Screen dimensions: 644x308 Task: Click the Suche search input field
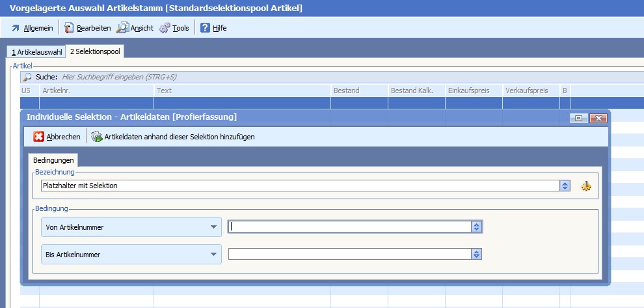click(x=260, y=77)
